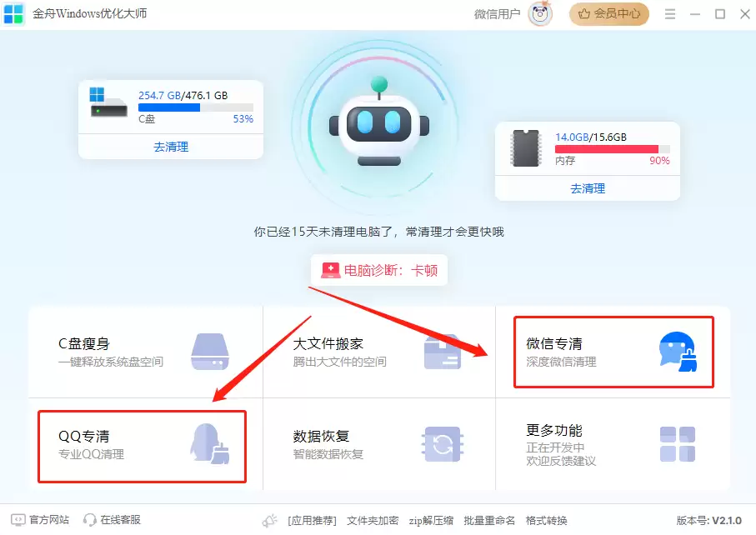Click 专业QQ清理 subtitle
Image resolution: width=756 pixels, height=535 pixels.
(91, 454)
